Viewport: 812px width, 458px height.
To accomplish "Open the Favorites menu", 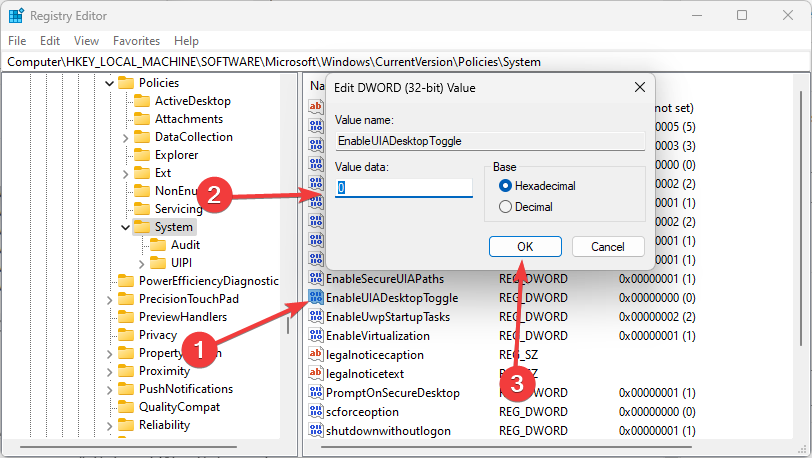I will point(137,41).
